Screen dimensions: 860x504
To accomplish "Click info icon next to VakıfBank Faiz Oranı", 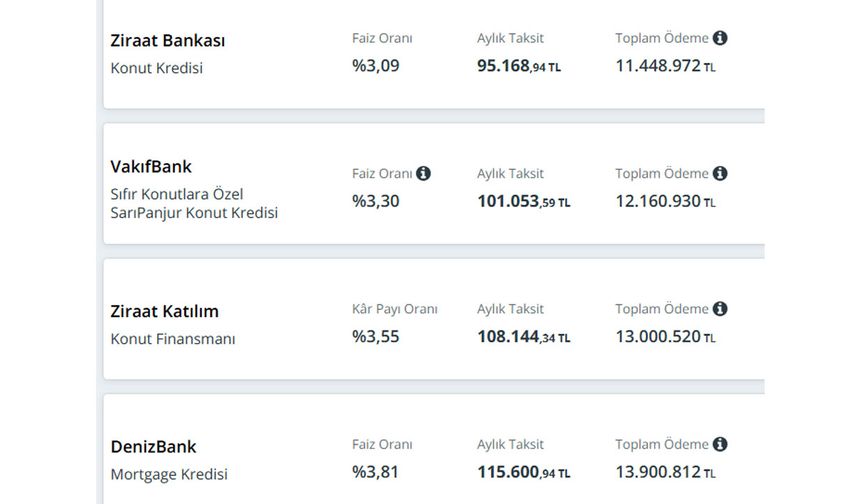I will [423, 173].
